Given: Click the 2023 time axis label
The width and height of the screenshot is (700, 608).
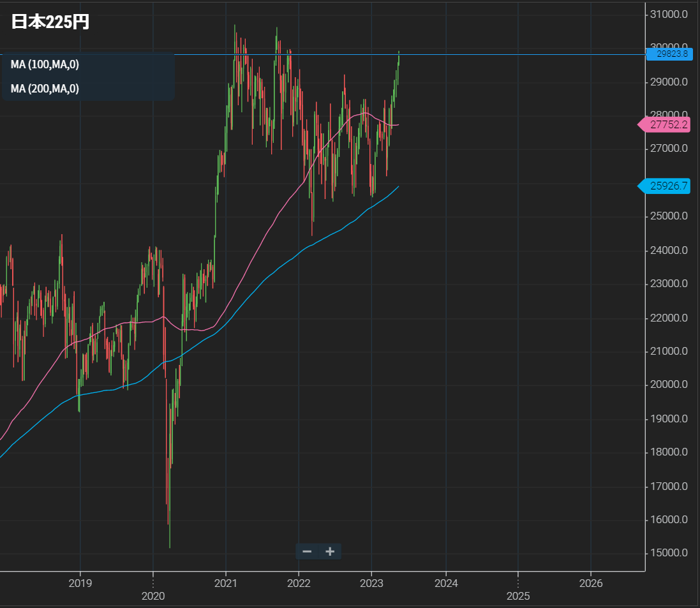Looking at the screenshot, I should 371,583.
